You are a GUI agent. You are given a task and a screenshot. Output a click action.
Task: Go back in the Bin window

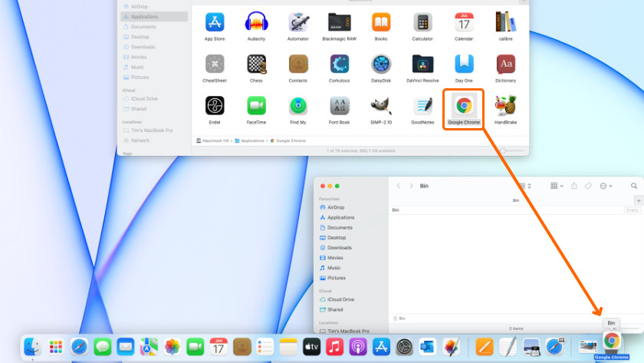(x=399, y=186)
